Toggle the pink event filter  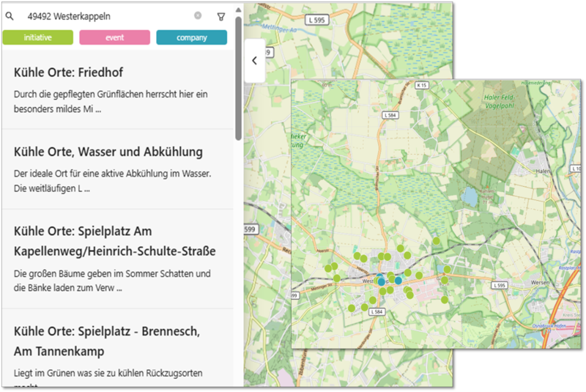tap(115, 37)
